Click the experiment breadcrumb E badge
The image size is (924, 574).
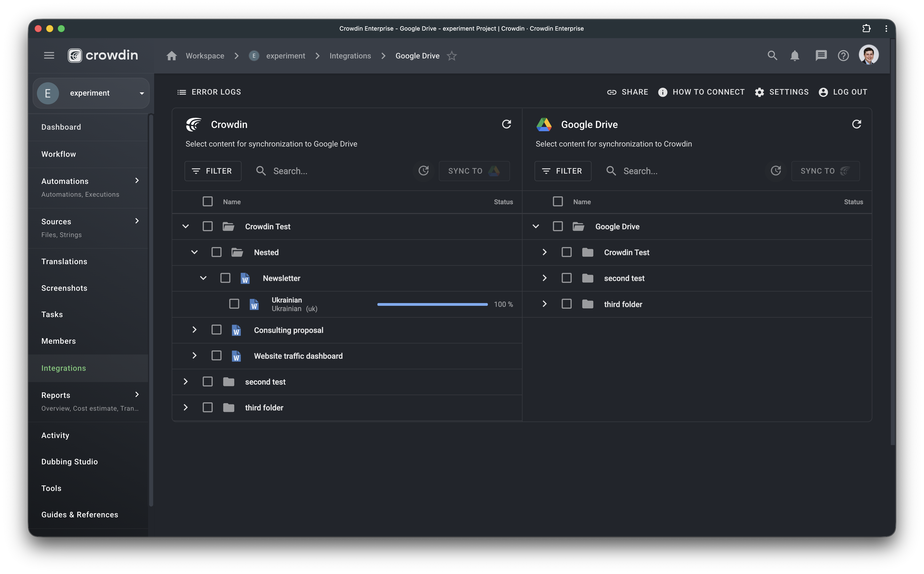(254, 56)
